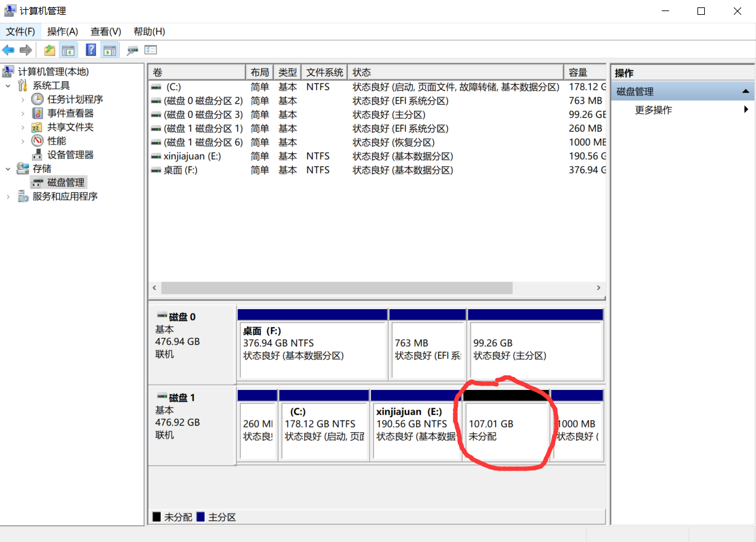Click the volume list horizontal scrollbar thumb
Screen dimensions: 756x542
[x=337, y=288]
